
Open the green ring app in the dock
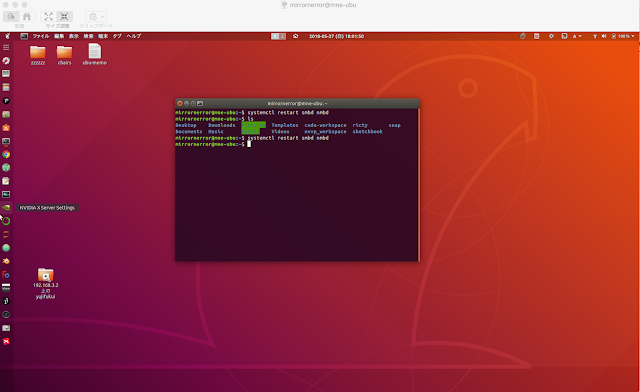pos(6,221)
